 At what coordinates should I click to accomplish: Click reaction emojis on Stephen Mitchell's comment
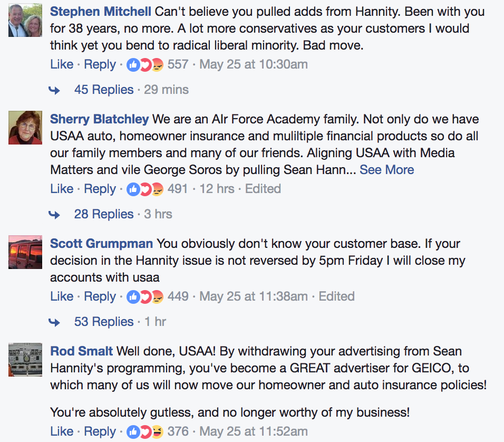pyautogui.click(x=145, y=65)
